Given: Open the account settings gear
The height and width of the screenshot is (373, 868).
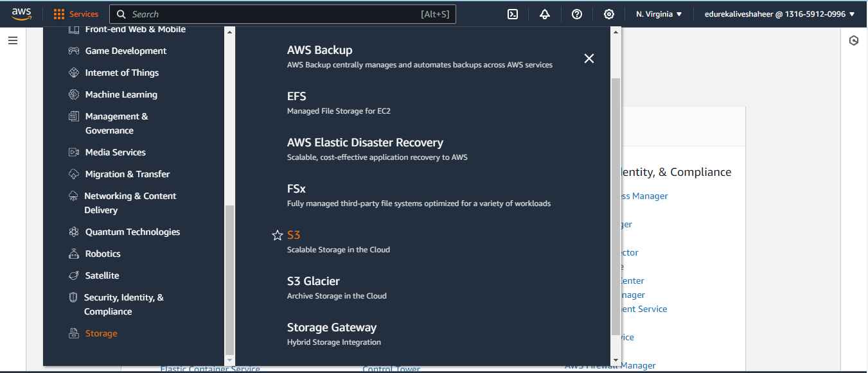Looking at the screenshot, I should (x=608, y=13).
